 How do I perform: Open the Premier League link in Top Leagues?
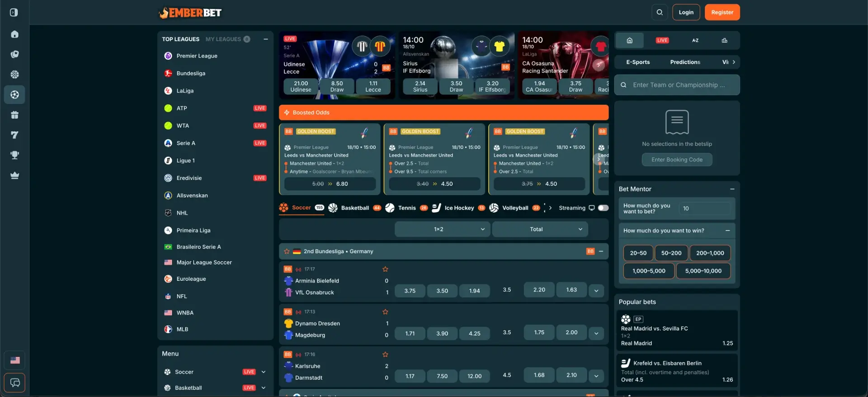[197, 56]
